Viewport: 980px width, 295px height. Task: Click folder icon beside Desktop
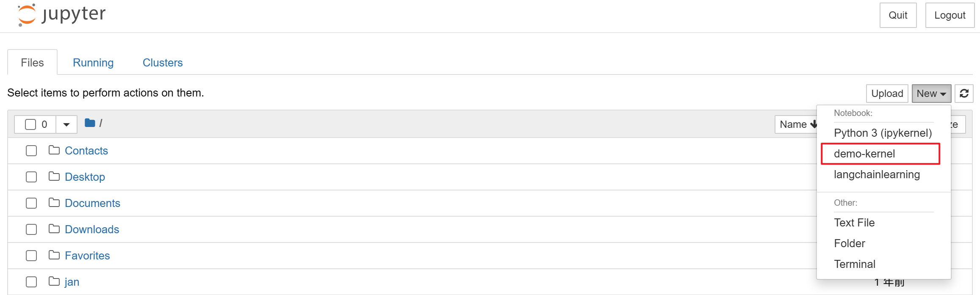(54, 176)
